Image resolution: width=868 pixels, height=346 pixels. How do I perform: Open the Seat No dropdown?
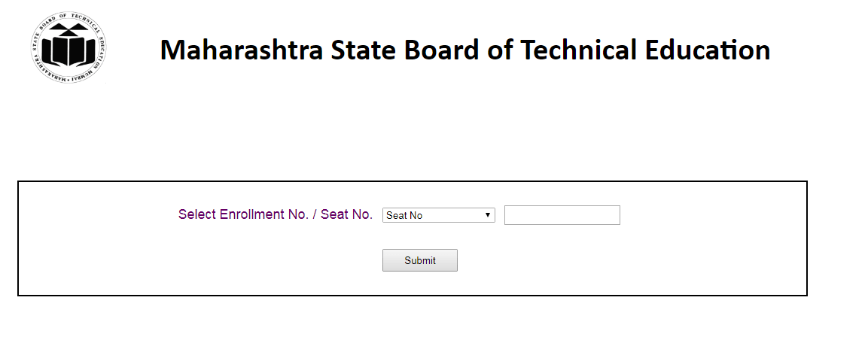[x=438, y=215]
